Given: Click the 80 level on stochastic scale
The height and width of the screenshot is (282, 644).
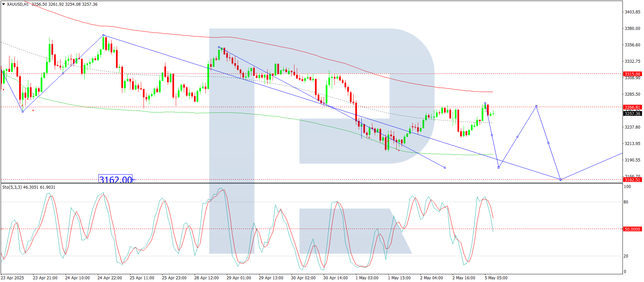Looking at the screenshot, I should [626, 202].
